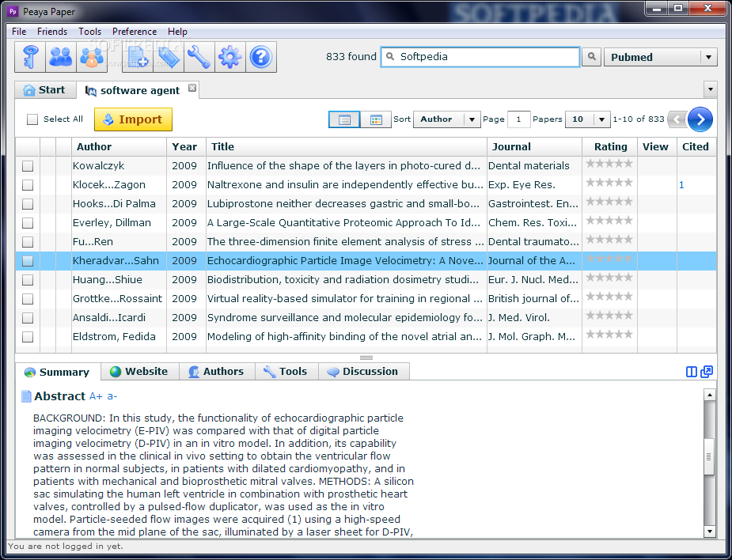Screen dimensions: 732x560
Task: Go to previous results page arrow
Action: 677,119
